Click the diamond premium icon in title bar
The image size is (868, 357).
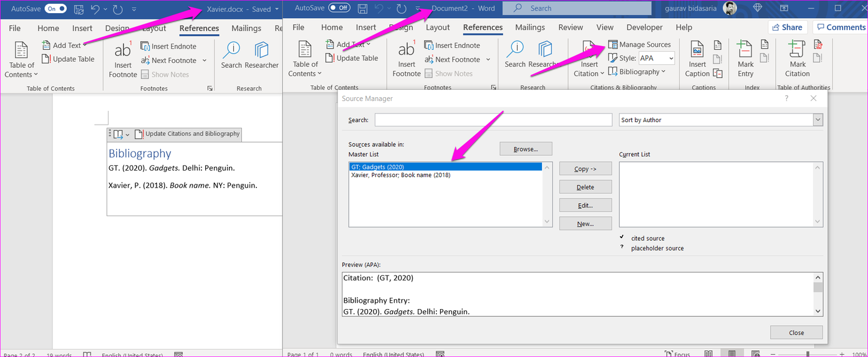pos(758,8)
